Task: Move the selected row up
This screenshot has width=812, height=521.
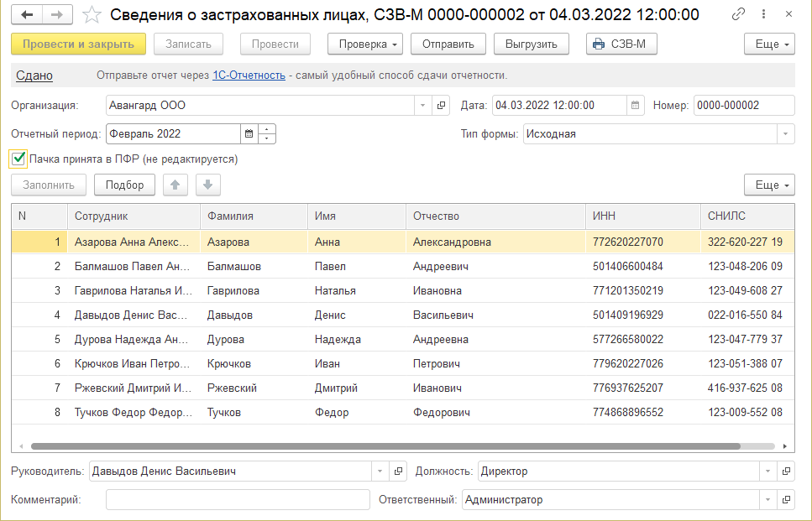Action: (175, 185)
